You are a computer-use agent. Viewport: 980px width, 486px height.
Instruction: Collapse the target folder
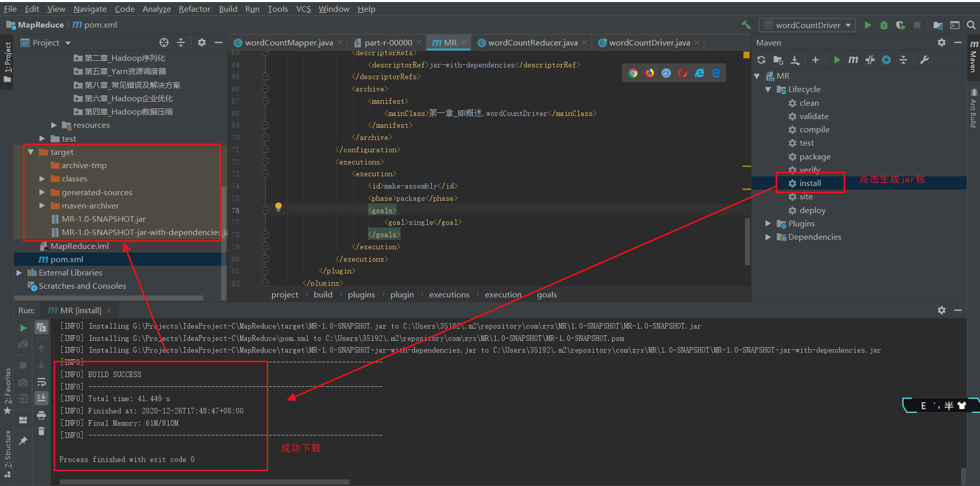click(31, 152)
